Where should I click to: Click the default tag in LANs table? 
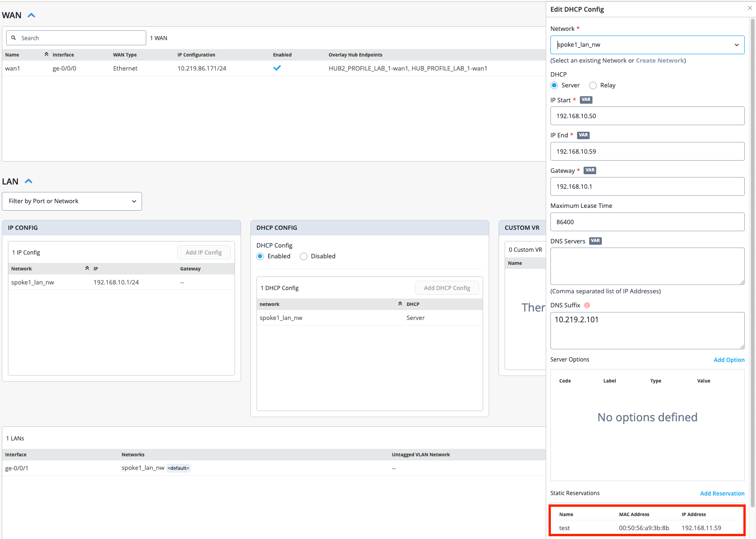pyautogui.click(x=178, y=468)
